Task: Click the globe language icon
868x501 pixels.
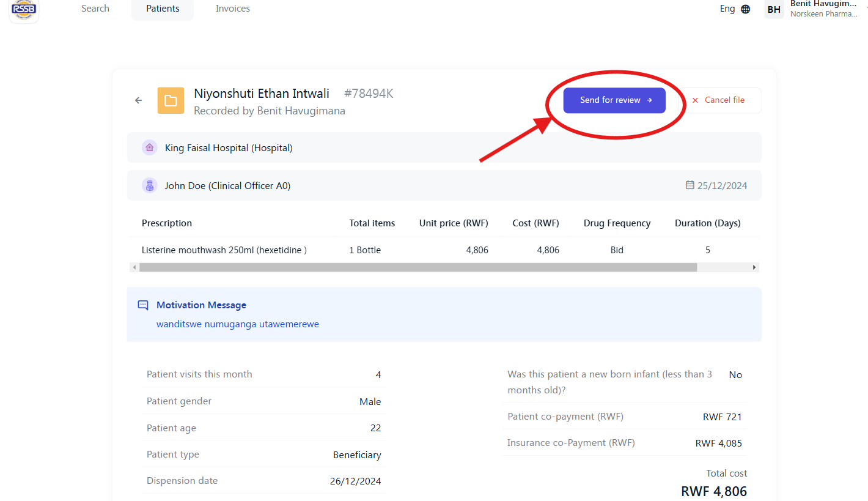Action: pos(745,9)
